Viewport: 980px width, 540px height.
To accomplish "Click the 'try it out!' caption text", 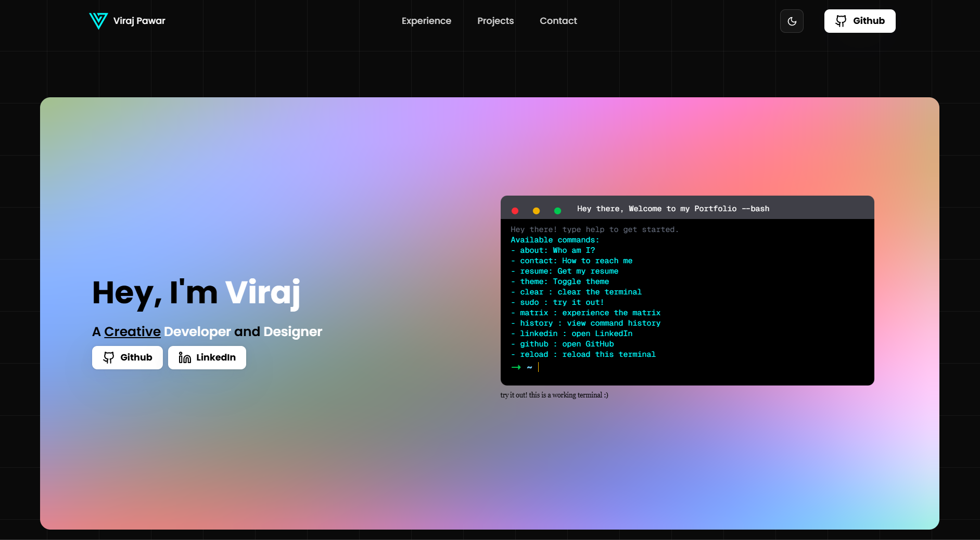I will 554,395.
